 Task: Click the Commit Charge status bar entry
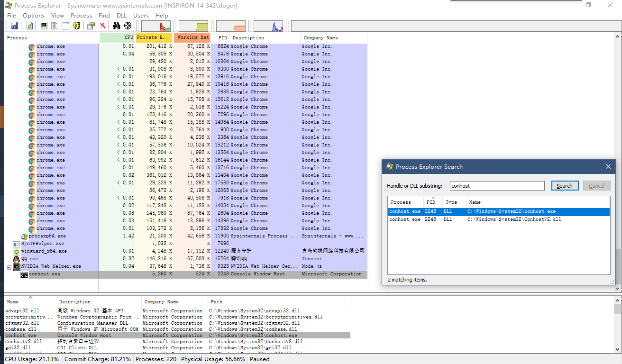pos(98,359)
